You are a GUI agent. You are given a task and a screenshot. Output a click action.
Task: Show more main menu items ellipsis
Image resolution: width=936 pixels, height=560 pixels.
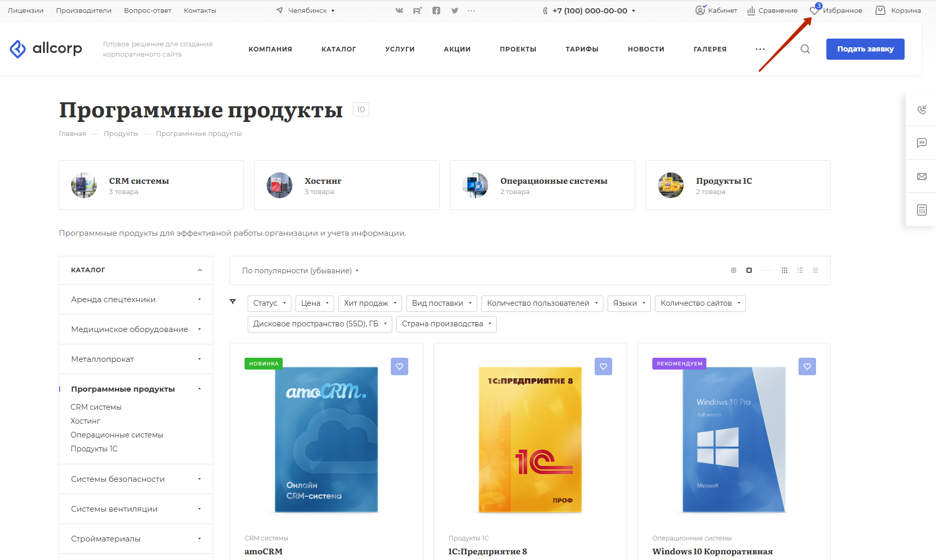point(760,49)
